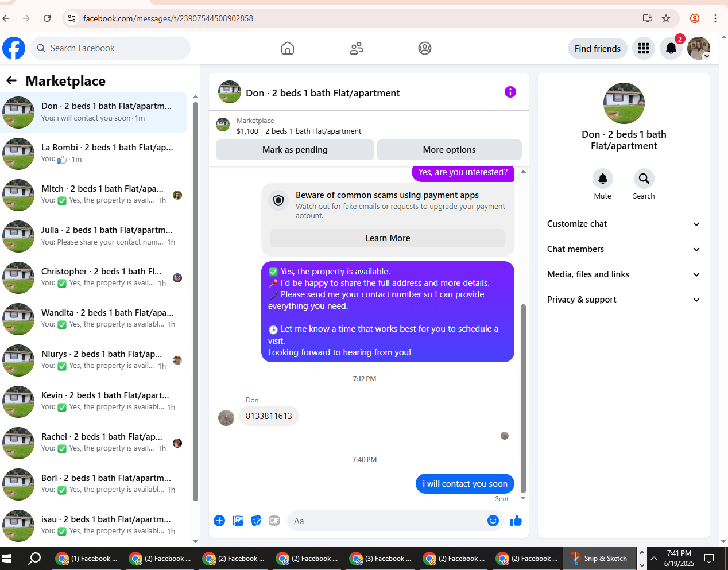Open Kevin's conversation
The image size is (728, 570).
pyautogui.click(x=94, y=402)
